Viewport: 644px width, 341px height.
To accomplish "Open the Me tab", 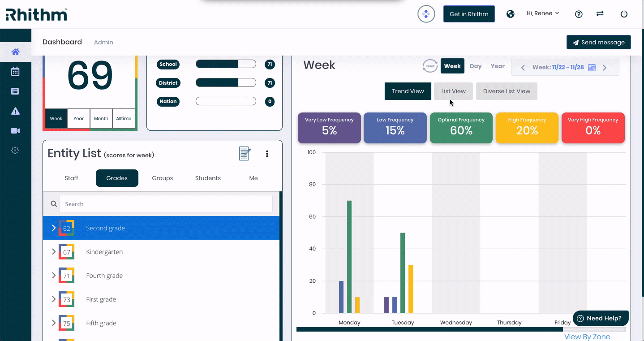I will 253,178.
